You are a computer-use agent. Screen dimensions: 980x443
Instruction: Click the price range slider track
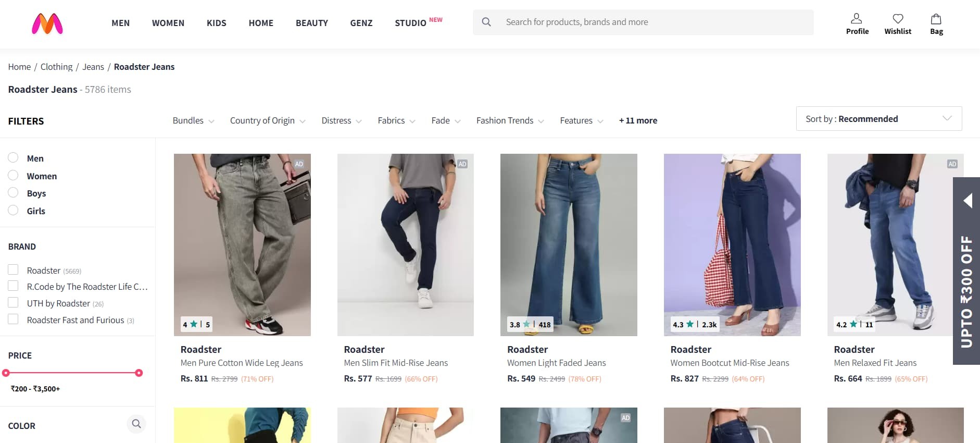pyautogui.click(x=72, y=373)
